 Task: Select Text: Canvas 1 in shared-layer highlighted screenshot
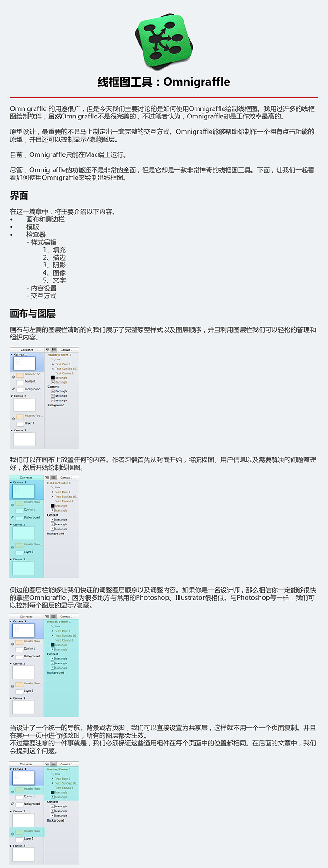tap(64, 788)
